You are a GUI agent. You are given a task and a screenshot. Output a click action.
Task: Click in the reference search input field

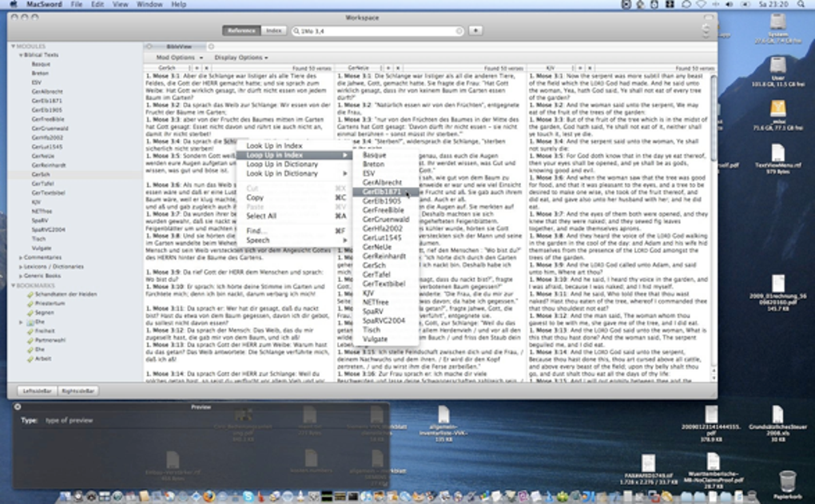click(x=378, y=31)
